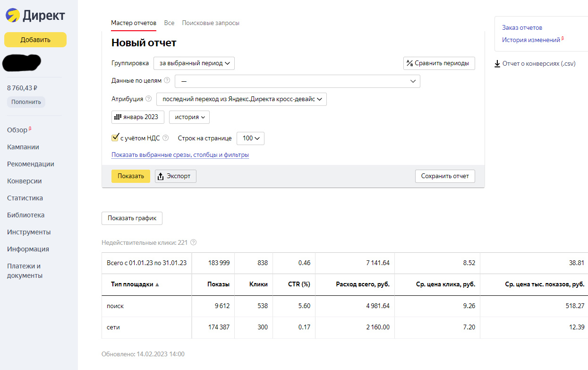
Task: Open the история dropdown
Action: [x=189, y=117]
